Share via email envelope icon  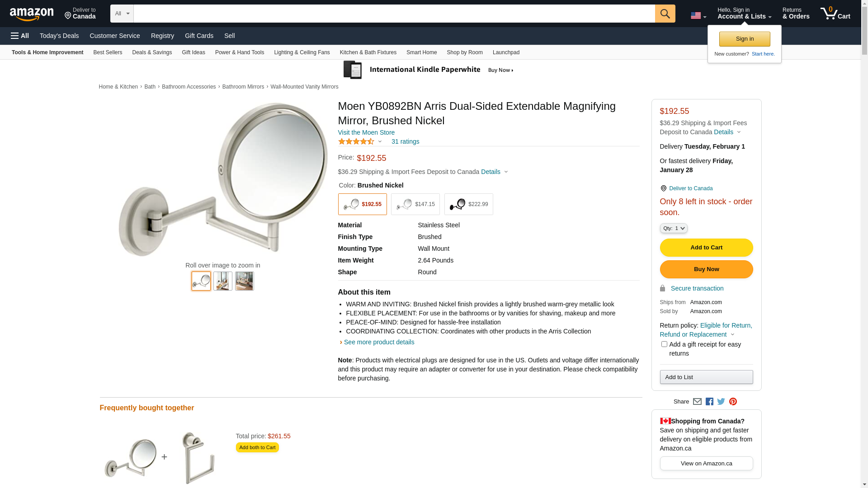coord(697,401)
